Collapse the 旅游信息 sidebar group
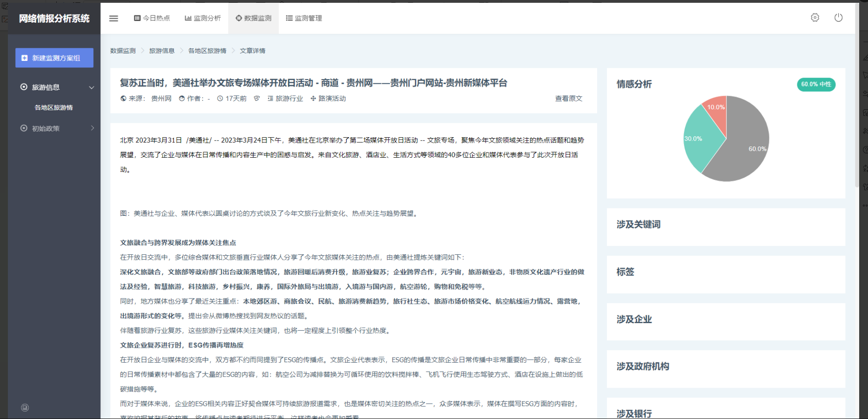The width and height of the screenshot is (868, 419). [x=54, y=87]
